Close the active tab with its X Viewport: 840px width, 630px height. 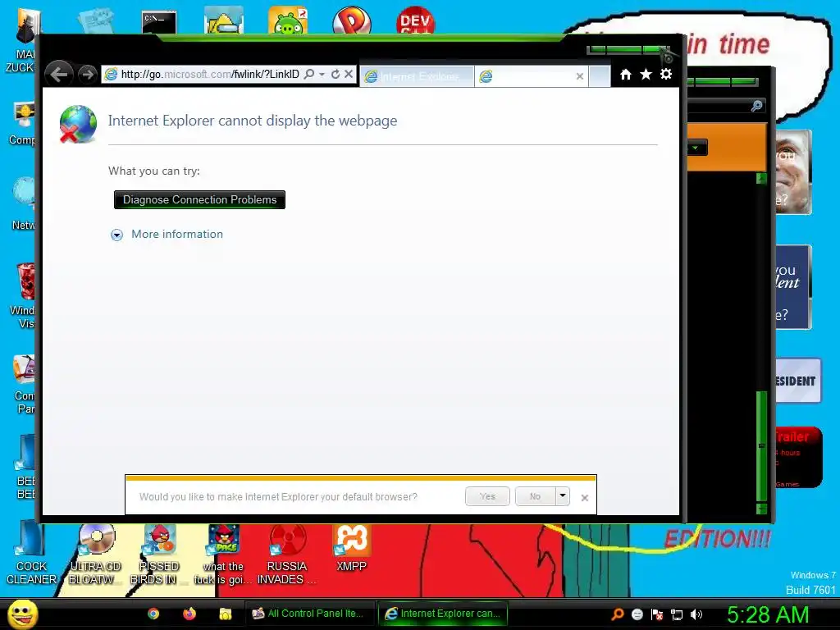(x=580, y=76)
